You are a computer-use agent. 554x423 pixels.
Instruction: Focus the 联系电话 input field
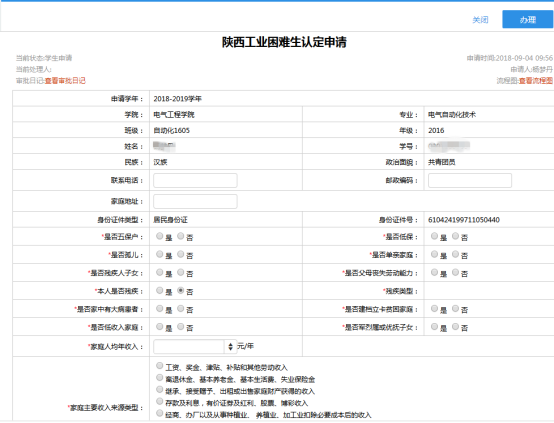click(x=195, y=180)
